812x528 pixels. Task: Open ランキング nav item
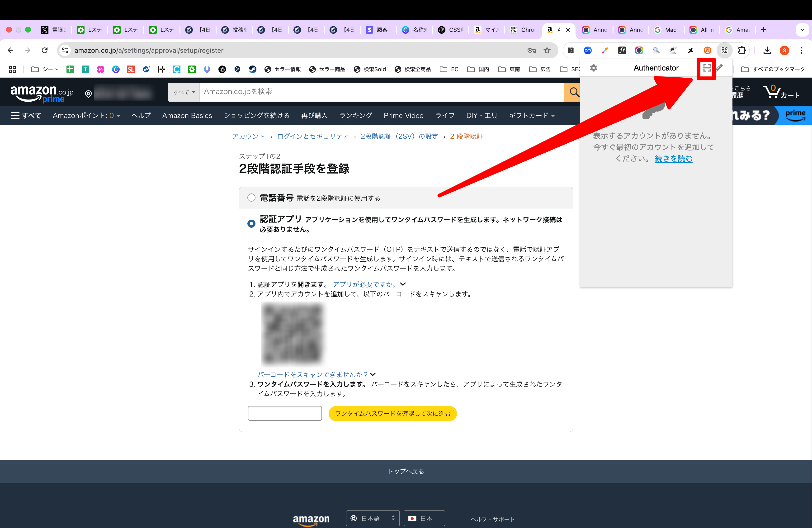355,116
